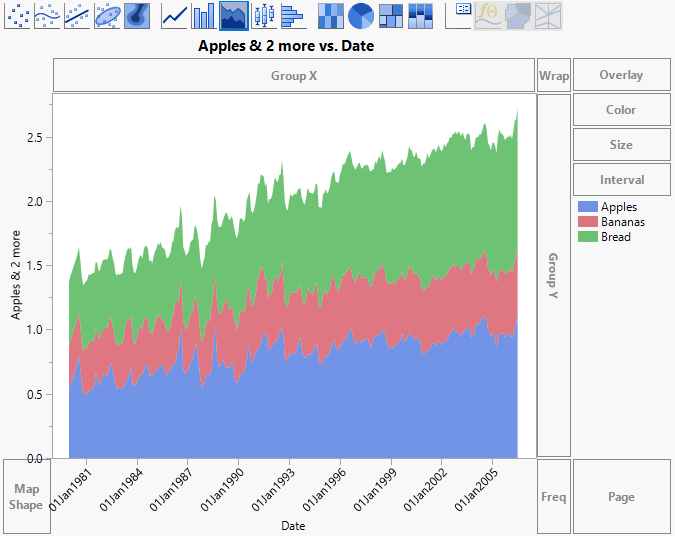Image resolution: width=675 pixels, height=540 pixels.
Task: Click the Overlay drop zone
Action: pyautogui.click(x=621, y=75)
